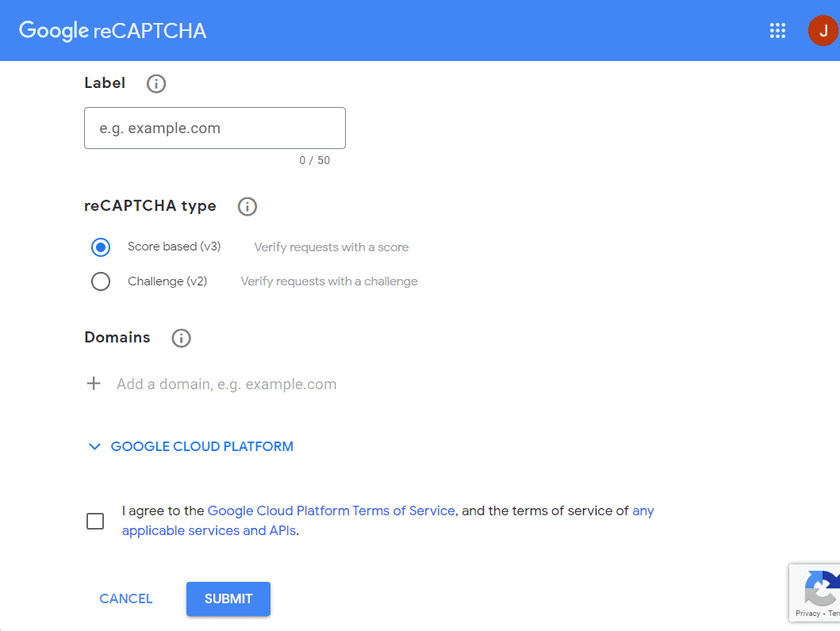Open the Google apps launcher grid
The height and width of the screenshot is (631, 840).
(x=777, y=30)
